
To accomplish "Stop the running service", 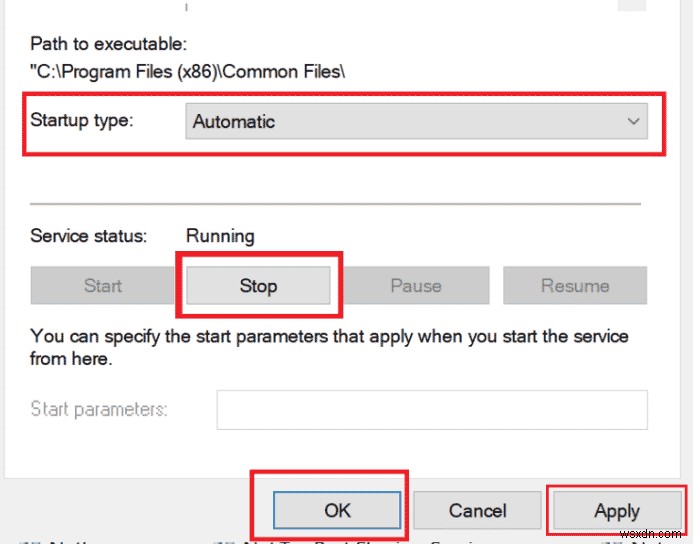I will coord(258,285).
